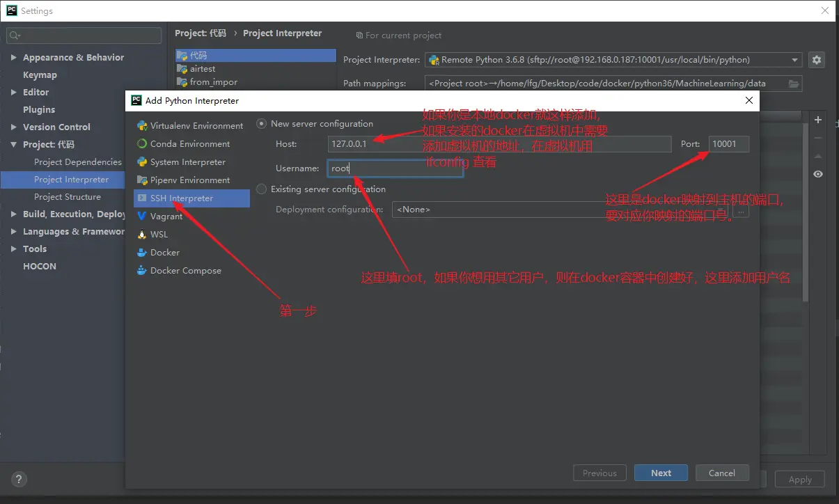Viewport: 839px width, 504px height.
Task: Select Docker Compose interpreter type
Action: 186,271
